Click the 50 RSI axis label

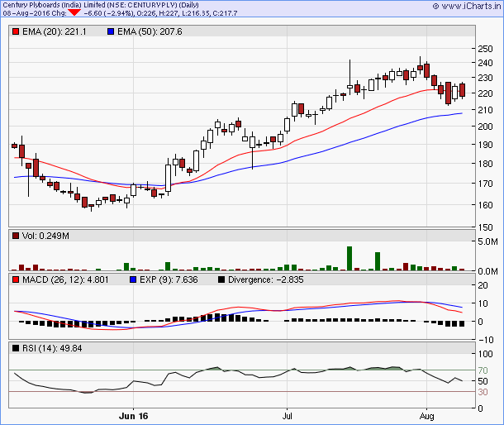coord(483,381)
